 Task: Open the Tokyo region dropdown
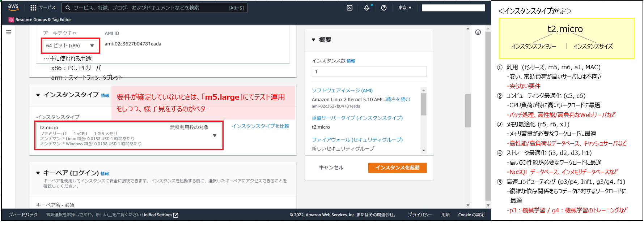point(405,8)
